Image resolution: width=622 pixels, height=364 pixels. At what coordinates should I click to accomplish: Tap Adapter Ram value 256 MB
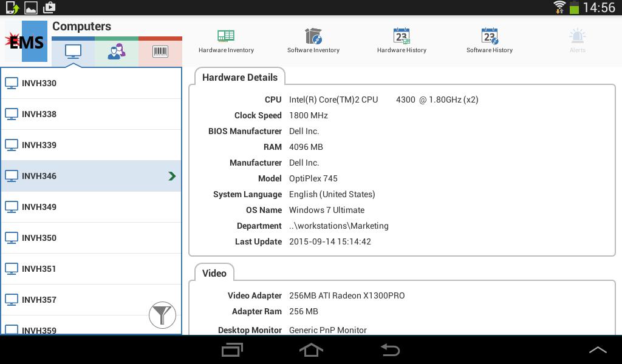coord(304,311)
